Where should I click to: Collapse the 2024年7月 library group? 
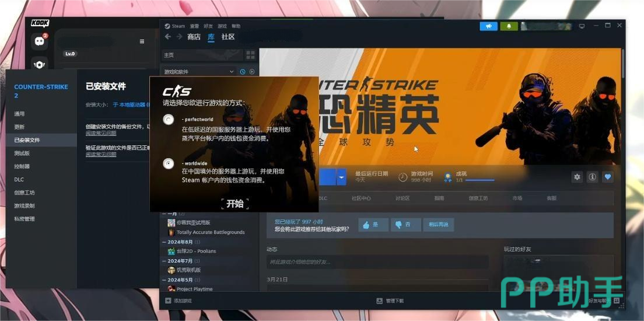164,261
